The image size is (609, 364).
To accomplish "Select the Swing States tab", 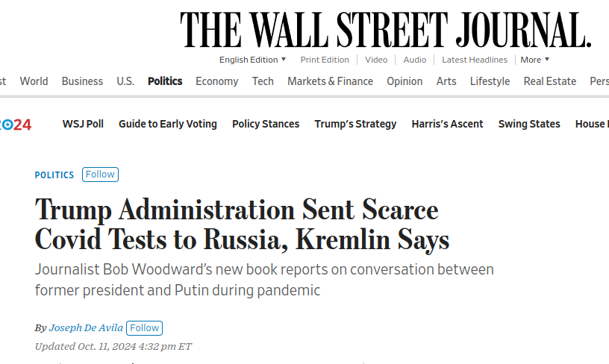I will pyautogui.click(x=529, y=124).
